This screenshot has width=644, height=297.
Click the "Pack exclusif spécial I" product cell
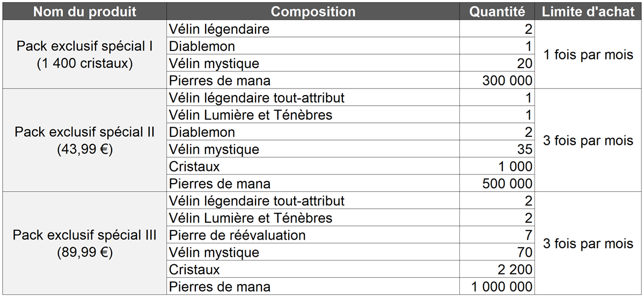tap(85, 55)
